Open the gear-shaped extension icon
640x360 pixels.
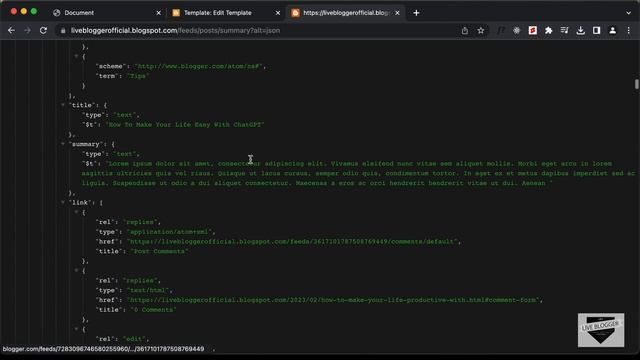[x=517, y=31]
